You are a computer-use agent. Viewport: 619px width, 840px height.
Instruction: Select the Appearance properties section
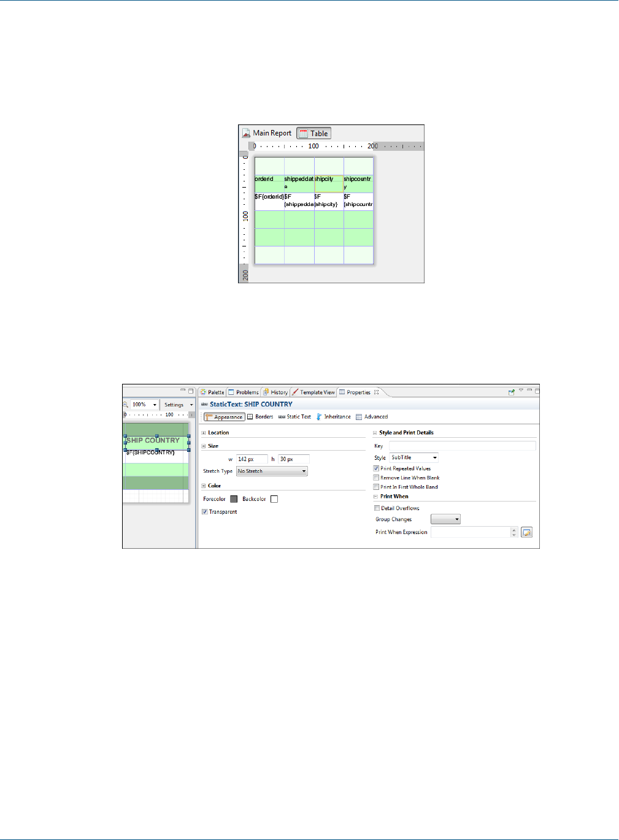[x=225, y=417]
